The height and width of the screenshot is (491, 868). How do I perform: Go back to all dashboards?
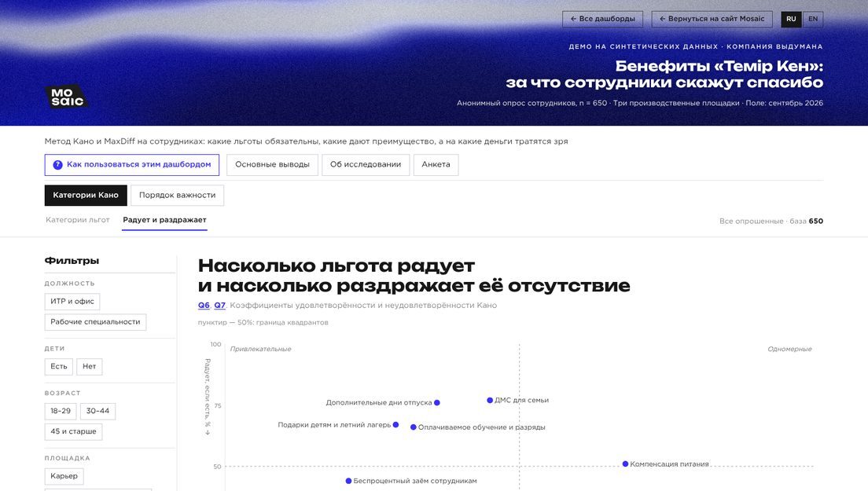click(x=603, y=19)
